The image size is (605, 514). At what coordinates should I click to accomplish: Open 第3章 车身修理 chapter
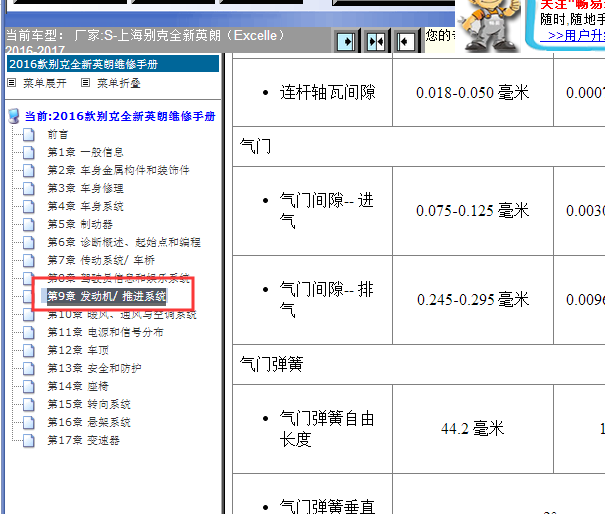click(85, 188)
